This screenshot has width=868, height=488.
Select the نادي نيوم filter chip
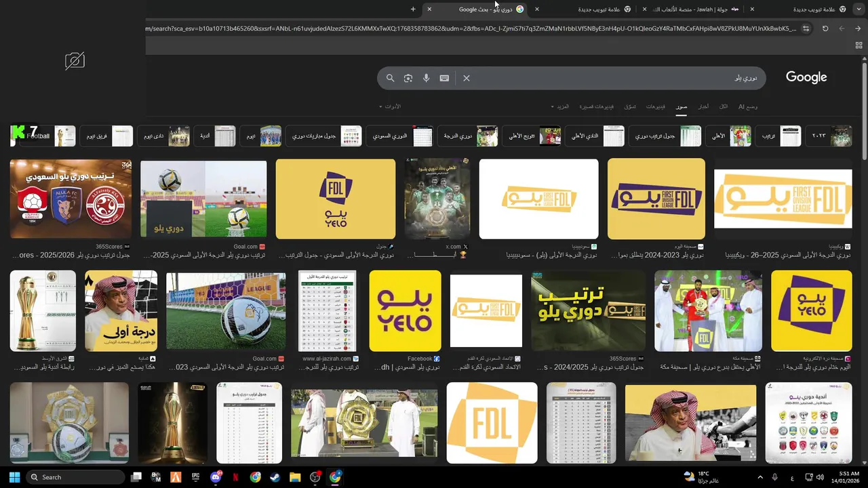point(163,136)
